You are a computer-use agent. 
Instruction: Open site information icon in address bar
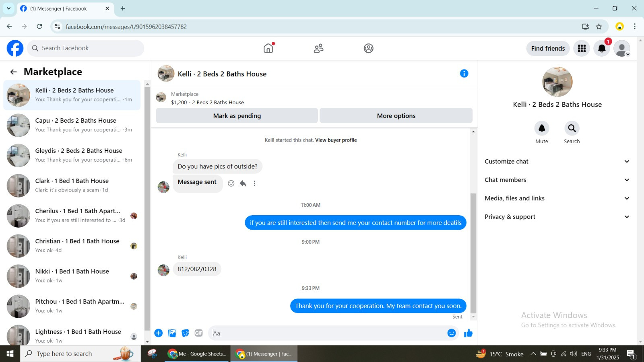tap(57, 27)
